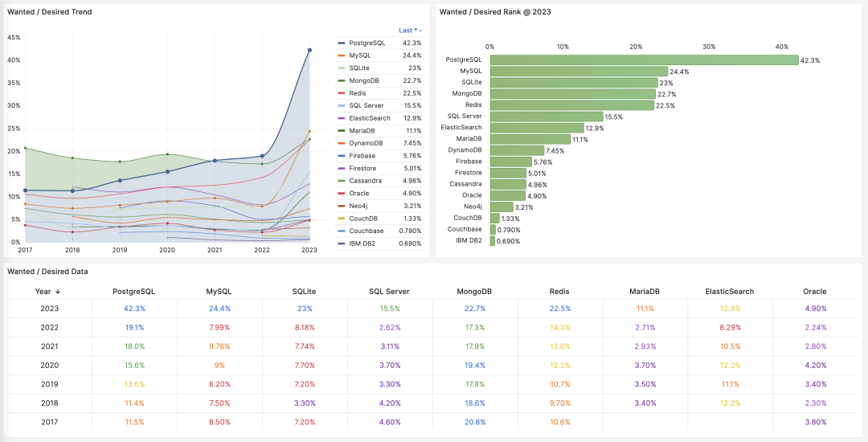868x442 pixels.
Task: Toggle MongoDB series via legend label
Action: pos(364,80)
